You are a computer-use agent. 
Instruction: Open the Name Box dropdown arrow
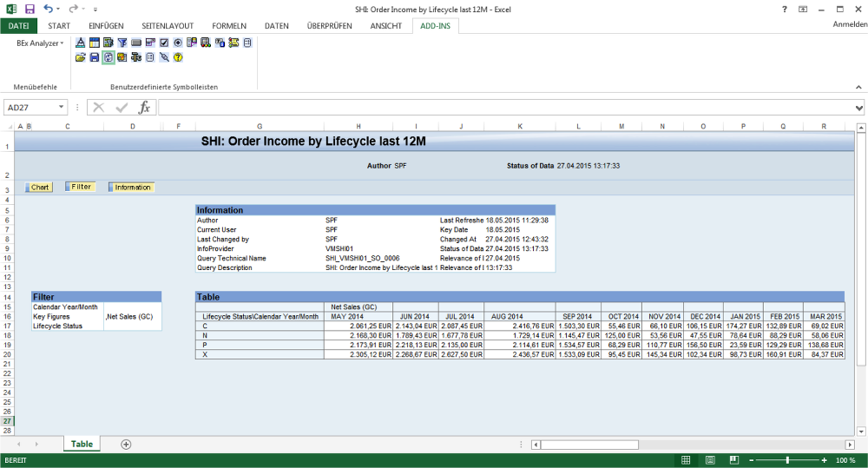click(x=62, y=108)
